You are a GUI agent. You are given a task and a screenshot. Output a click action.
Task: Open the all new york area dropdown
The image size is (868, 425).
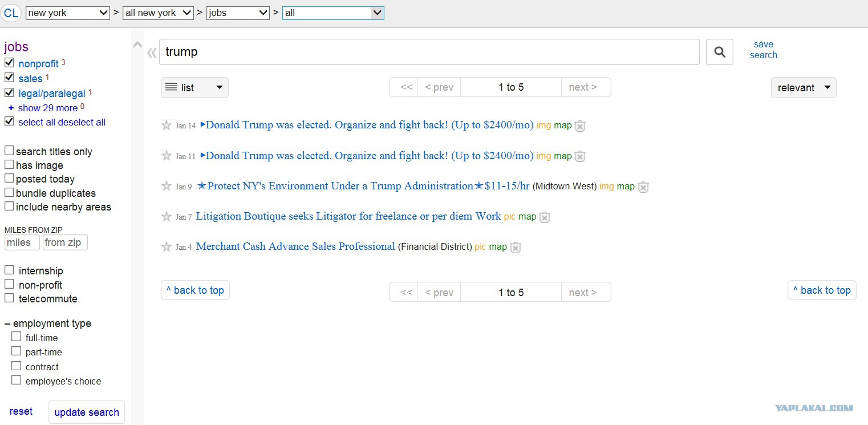159,13
